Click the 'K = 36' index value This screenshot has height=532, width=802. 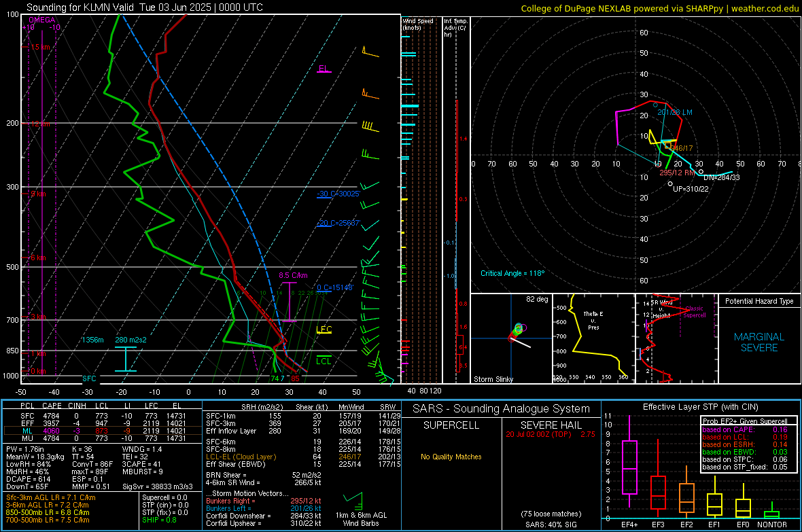(x=82, y=449)
